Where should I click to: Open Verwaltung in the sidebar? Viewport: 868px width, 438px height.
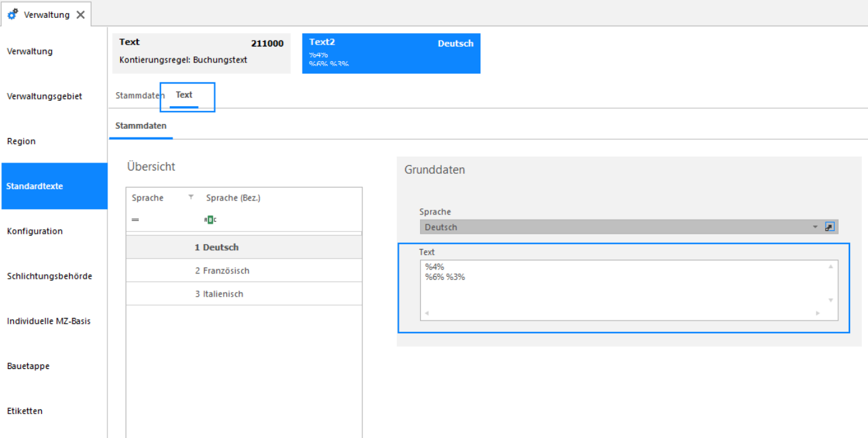pos(54,52)
